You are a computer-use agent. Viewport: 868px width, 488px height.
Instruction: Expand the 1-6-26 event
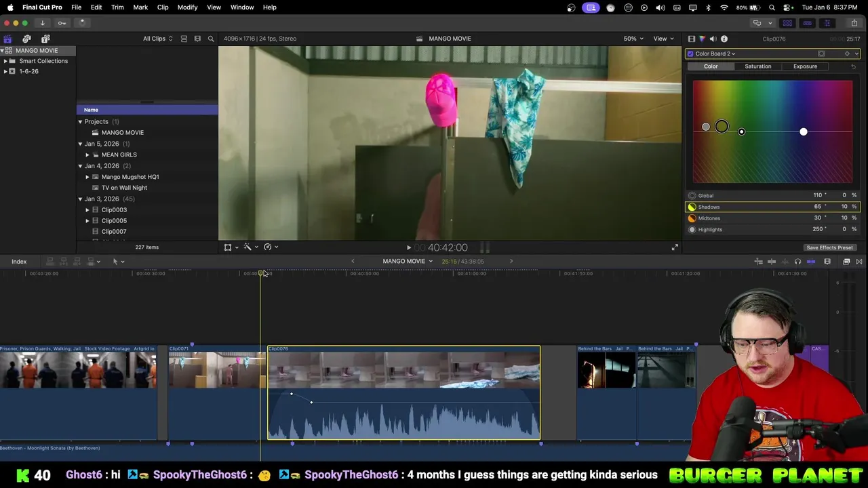click(x=5, y=71)
